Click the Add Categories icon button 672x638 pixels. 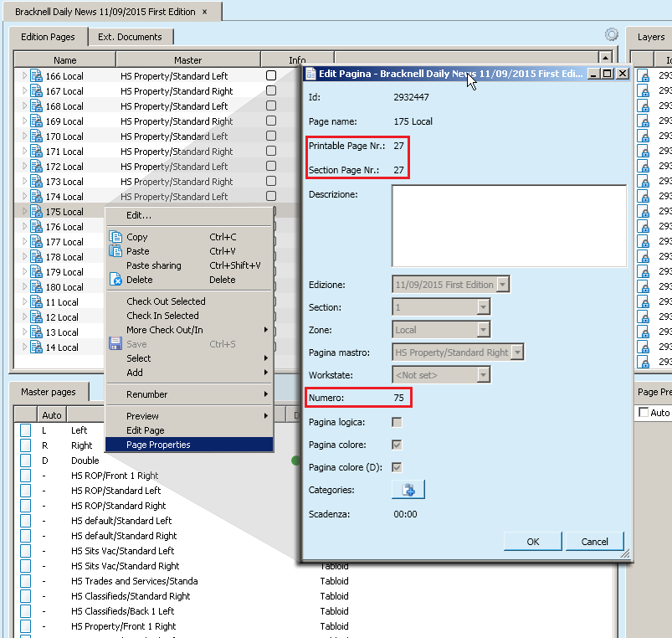tap(408, 490)
